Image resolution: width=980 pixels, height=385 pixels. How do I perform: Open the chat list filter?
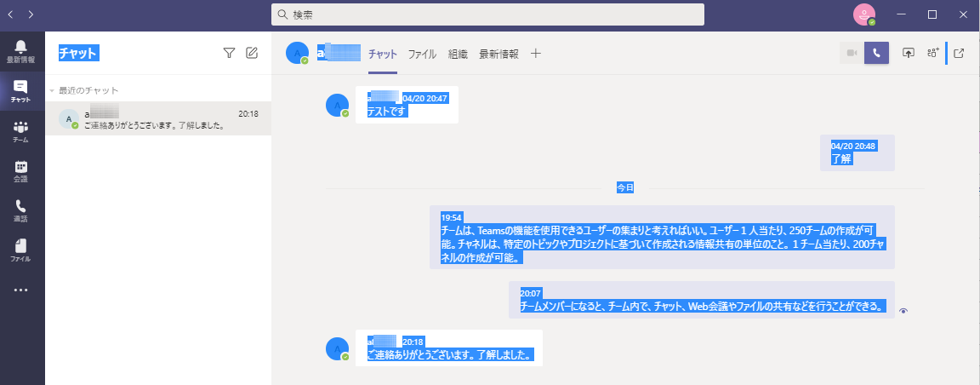(230, 53)
